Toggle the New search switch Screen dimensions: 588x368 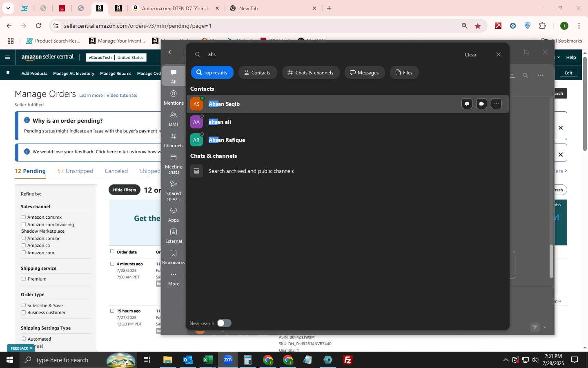click(x=224, y=323)
